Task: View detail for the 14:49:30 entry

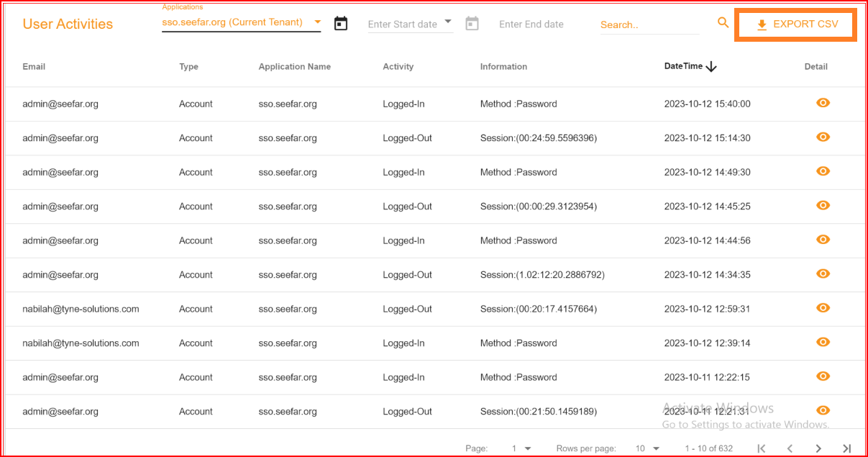Action: click(x=823, y=171)
